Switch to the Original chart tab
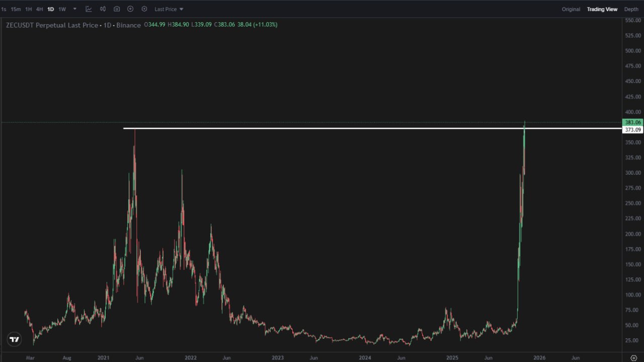This screenshot has width=644, height=362. [x=571, y=9]
